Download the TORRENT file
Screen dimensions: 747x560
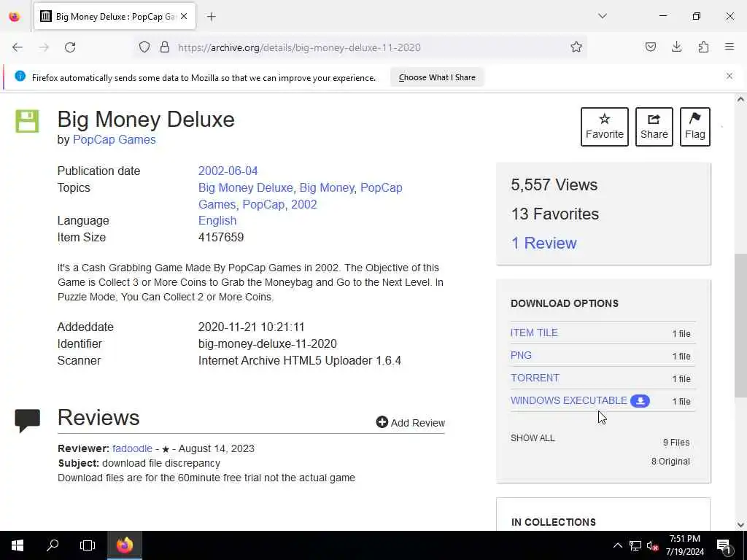point(535,378)
